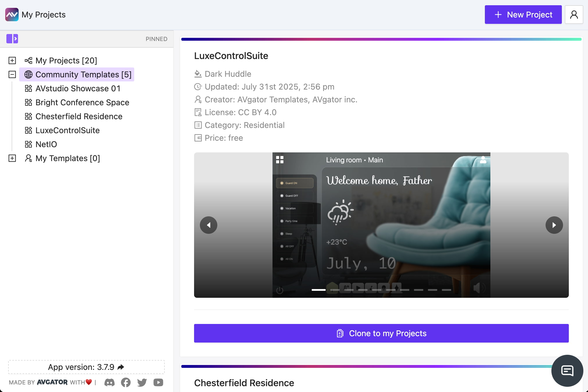
Task: Expand the My Projects tree node
Action: (x=12, y=60)
